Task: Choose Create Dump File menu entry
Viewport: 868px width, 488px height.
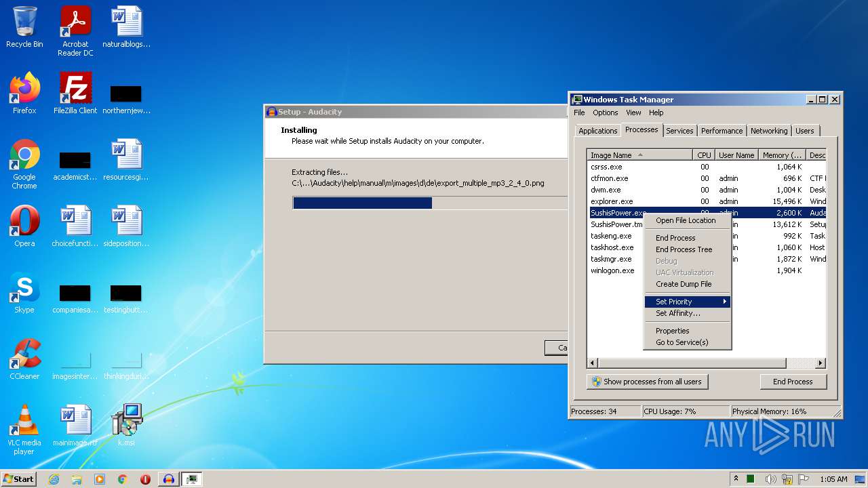Action: click(688, 284)
